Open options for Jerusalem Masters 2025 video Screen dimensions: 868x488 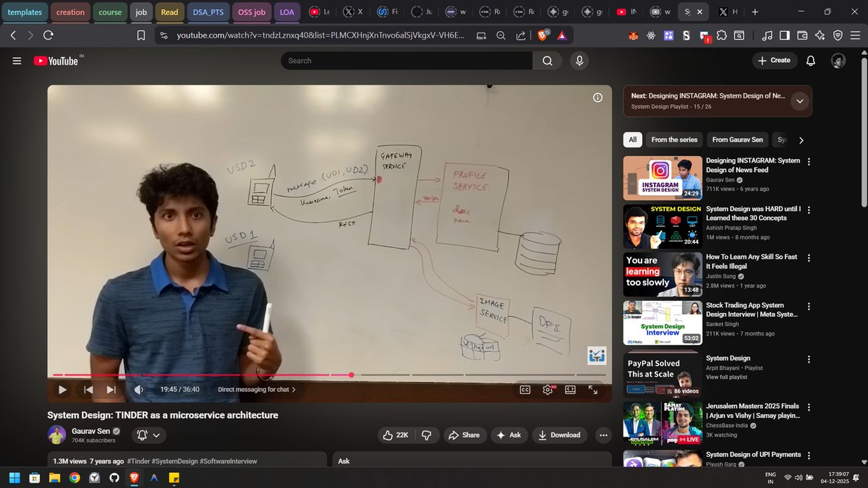coord(809,407)
